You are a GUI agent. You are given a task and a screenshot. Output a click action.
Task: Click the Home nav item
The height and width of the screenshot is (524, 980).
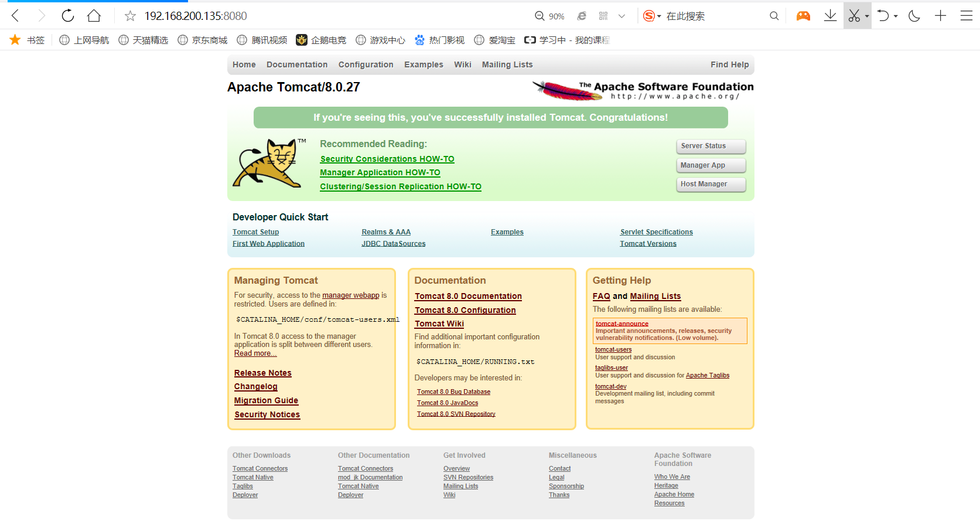[244, 64]
